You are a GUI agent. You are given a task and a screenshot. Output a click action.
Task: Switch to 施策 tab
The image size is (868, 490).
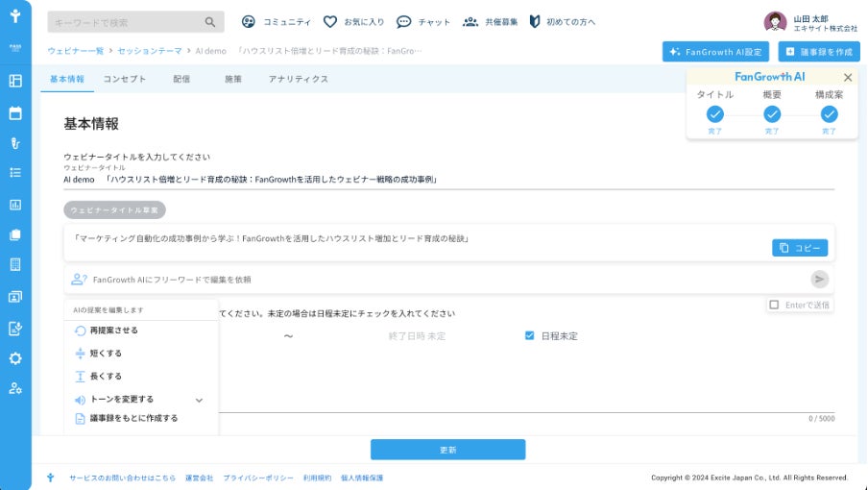tap(233, 79)
